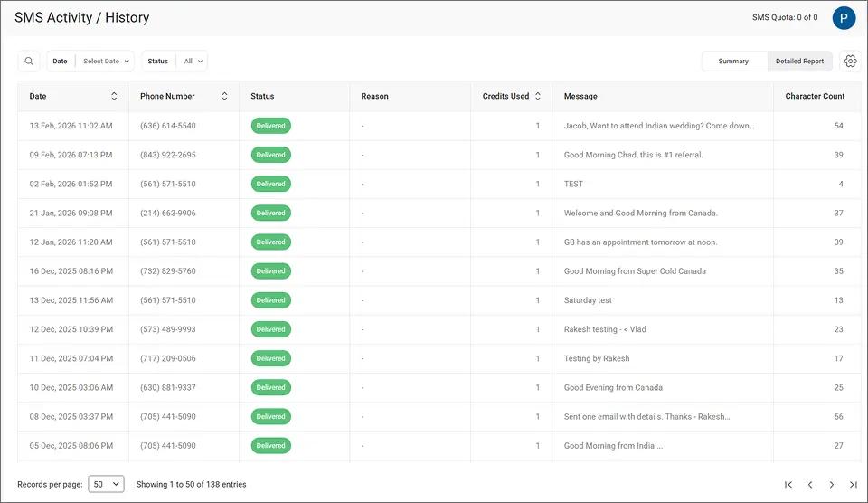Jump to the last page of entries
Image resolution: width=868 pixels, height=503 pixels.
853,485
